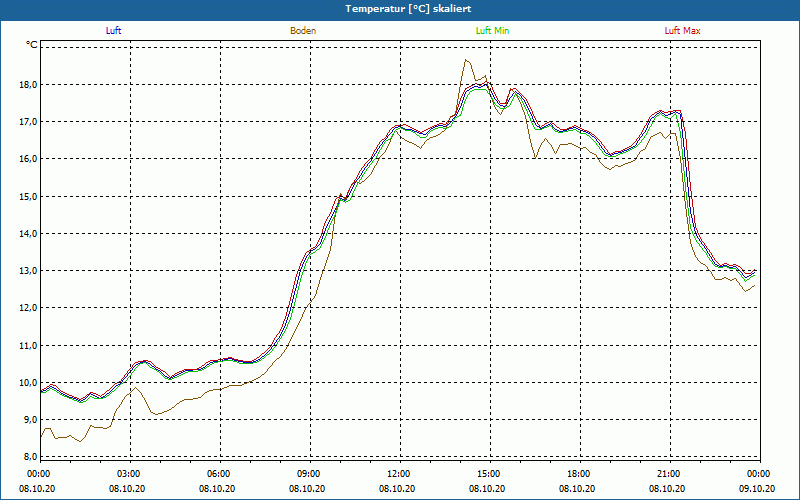Click the 21:00 time axis label
Screen dimensions: 800x500
click(x=669, y=474)
